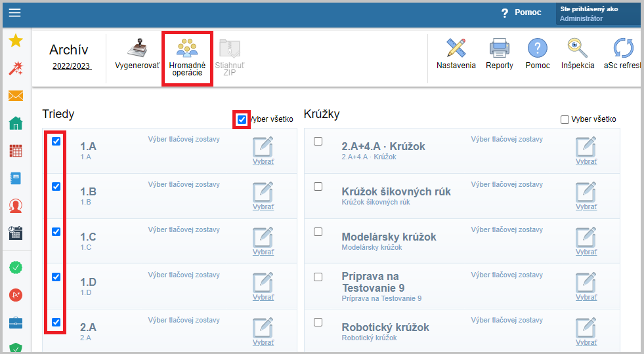
Task: Open the red person profile icon
Action: (16, 206)
